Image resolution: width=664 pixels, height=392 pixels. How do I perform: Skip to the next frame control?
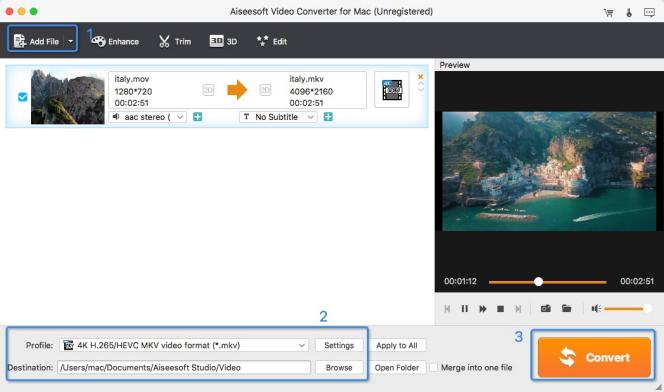tap(518, 309)
